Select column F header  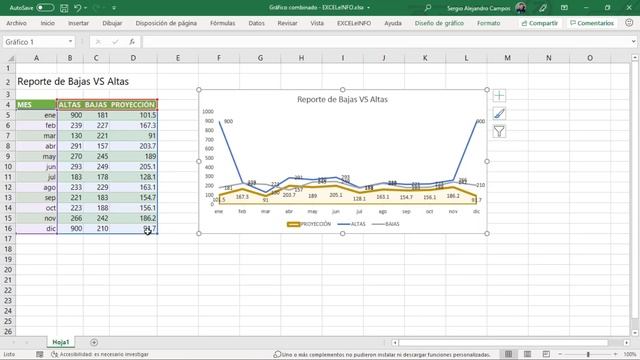219,58
